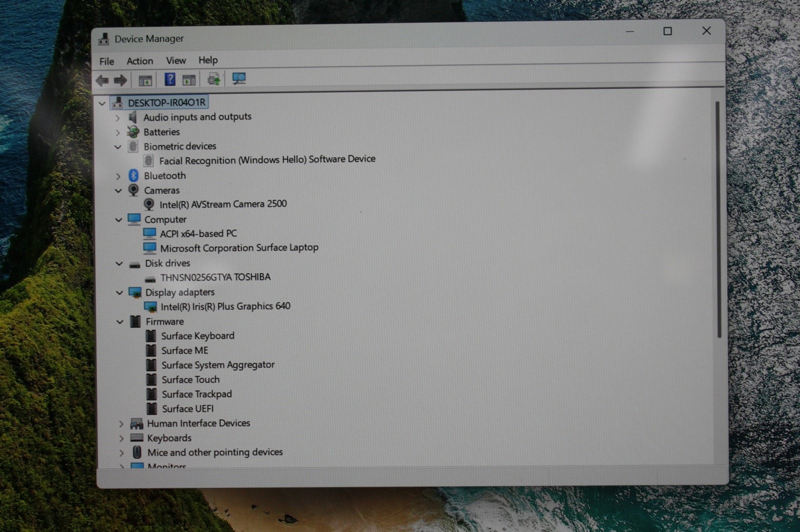Click the Cameras webcam icon
This screenshot has height=532, width=800.
133,190
